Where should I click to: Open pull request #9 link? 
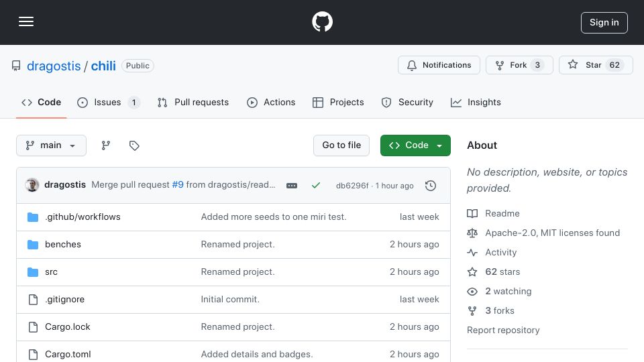coord(178,185)
